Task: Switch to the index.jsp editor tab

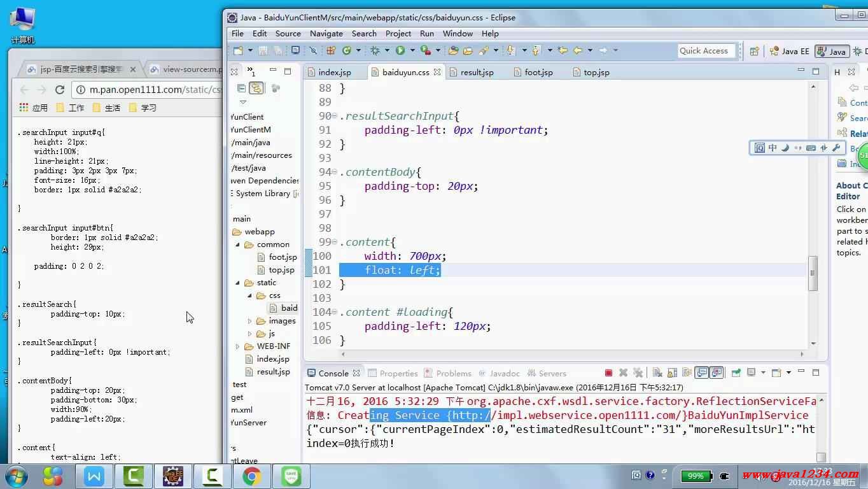Action: tap(334, 73)
